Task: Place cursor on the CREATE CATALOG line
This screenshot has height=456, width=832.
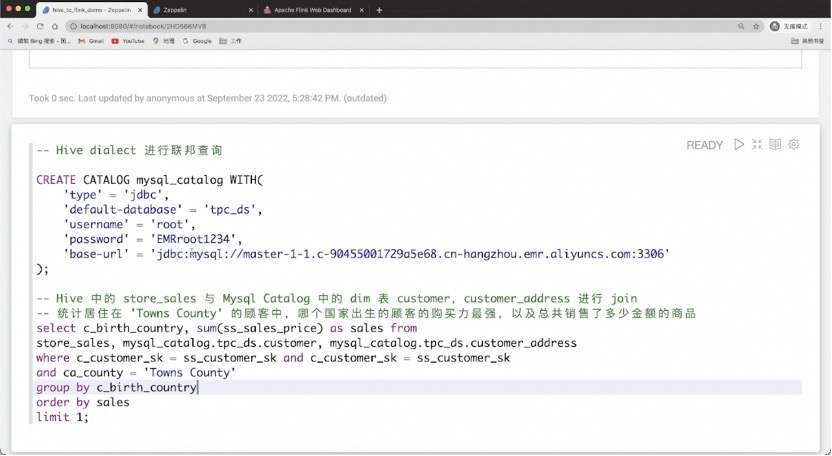Action: click(150, 180)
